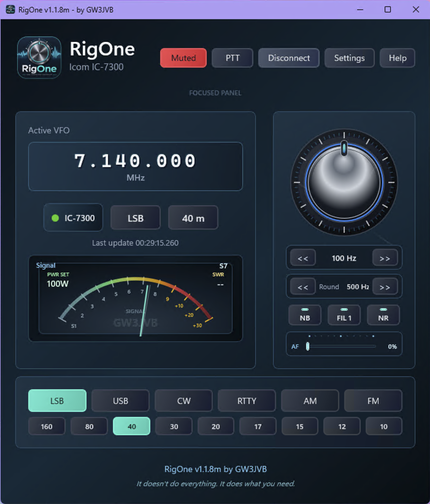Select FM mode

pyautogui.click(x=373, y=401)
